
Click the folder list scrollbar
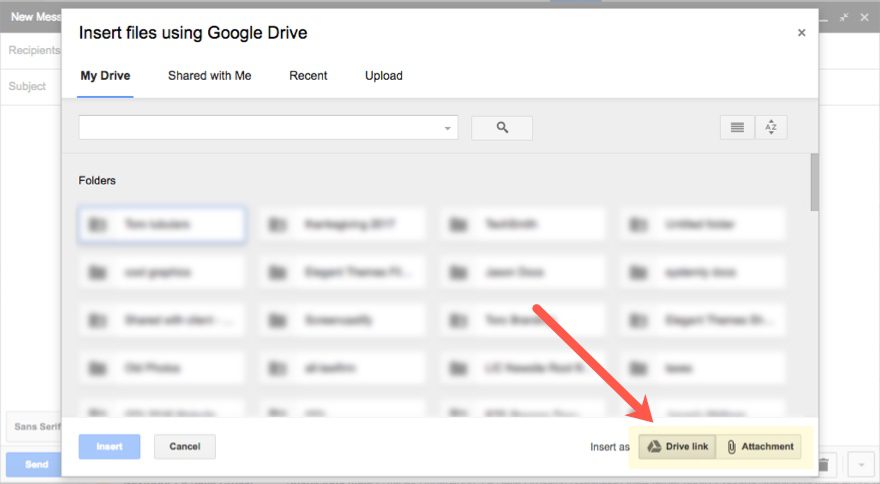click(x=814, y=182)
